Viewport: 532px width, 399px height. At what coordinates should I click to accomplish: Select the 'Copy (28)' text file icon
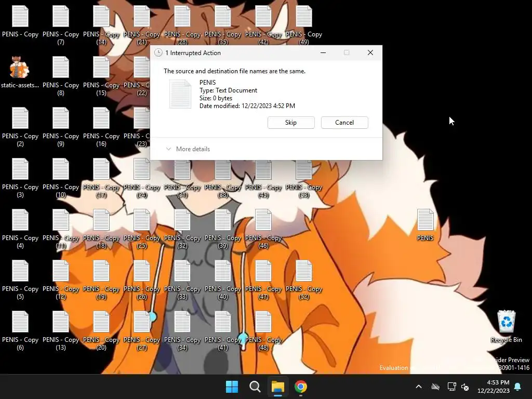coord(182,16)
